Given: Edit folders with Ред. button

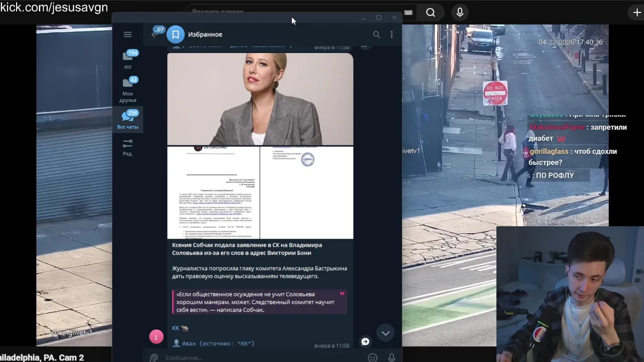Looking at the screenshot, I should (128, 148).
